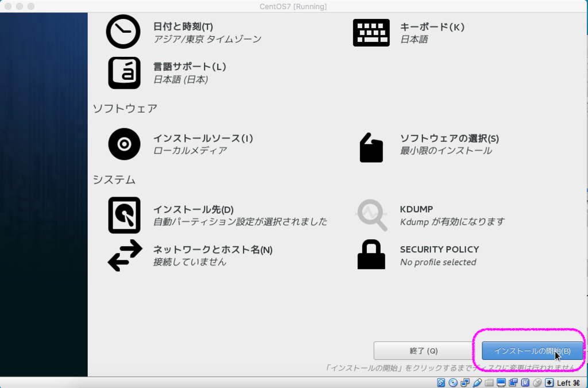Viewport: 588px width, 388px height.
Task: Open 'インストール先(D)' settings label
Action: 194,209
